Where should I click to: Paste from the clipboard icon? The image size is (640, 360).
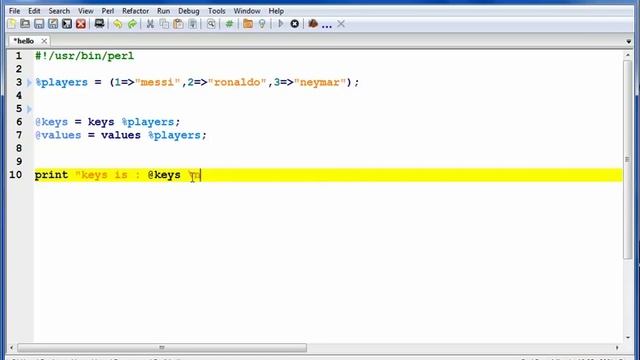coord(178,24)
